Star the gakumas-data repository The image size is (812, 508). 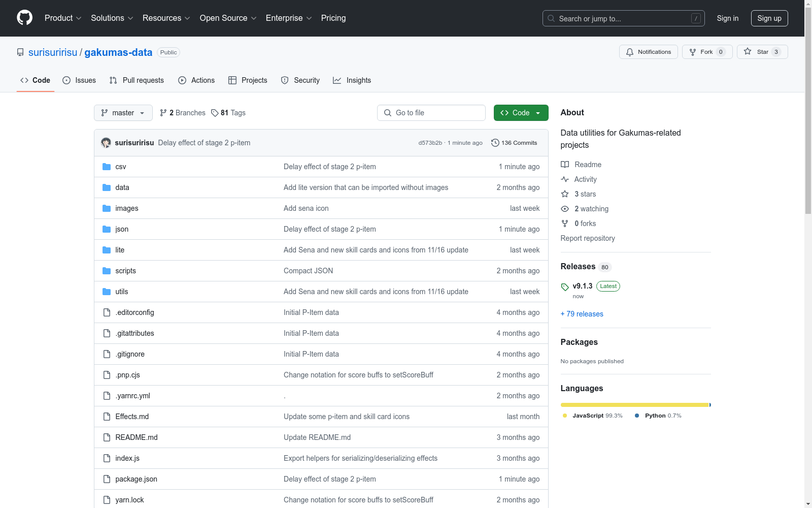coord(762,52)
